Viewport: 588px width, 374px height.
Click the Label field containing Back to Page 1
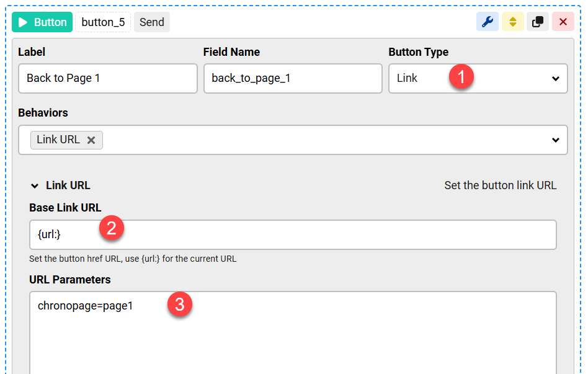(107, 79)
